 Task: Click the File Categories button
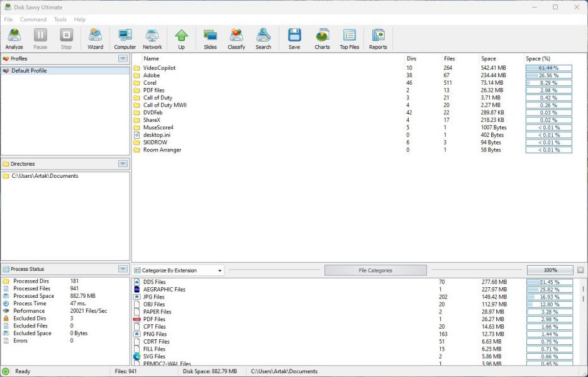coord(375,271)
